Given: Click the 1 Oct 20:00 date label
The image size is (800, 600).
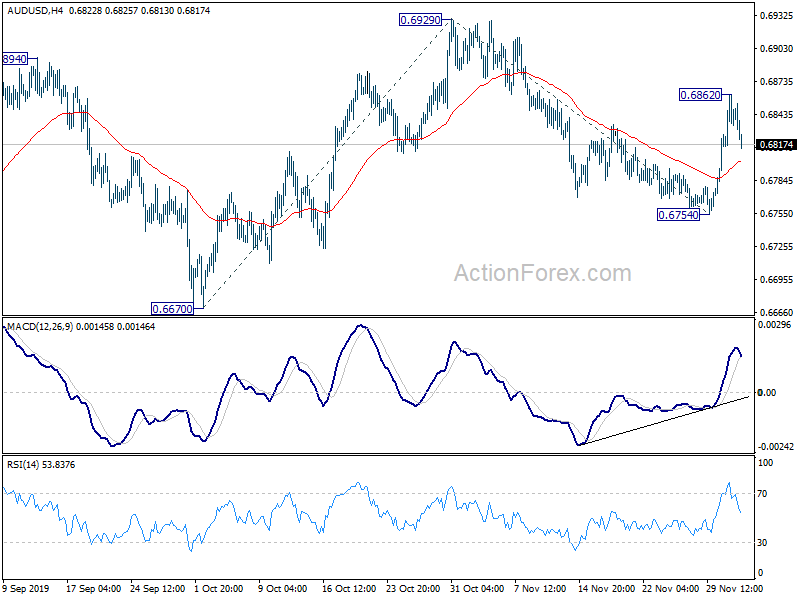Looking at the screenshot, I should point(220,589).
